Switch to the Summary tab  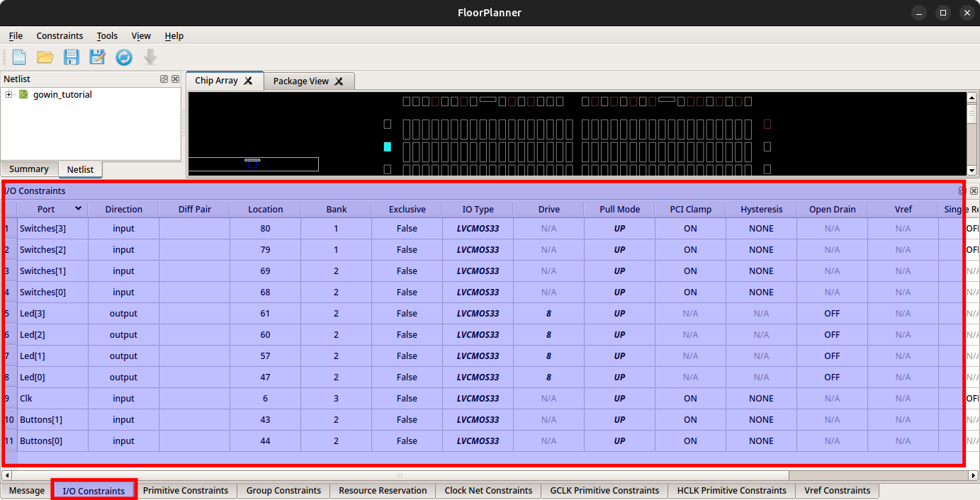29,169
